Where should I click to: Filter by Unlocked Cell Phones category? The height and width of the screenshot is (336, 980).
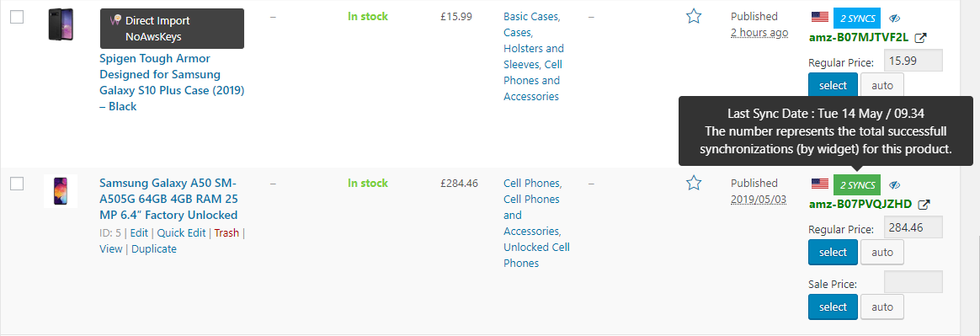[x=536, y=255]
